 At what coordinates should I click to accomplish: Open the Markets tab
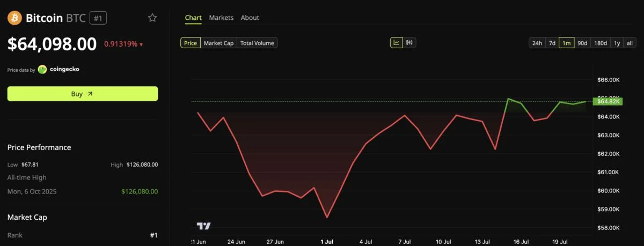221,18
